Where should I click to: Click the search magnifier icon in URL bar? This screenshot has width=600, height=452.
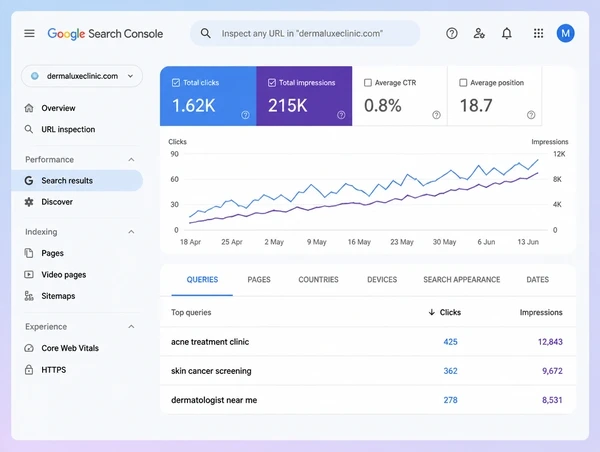click(x=205, y=33)
